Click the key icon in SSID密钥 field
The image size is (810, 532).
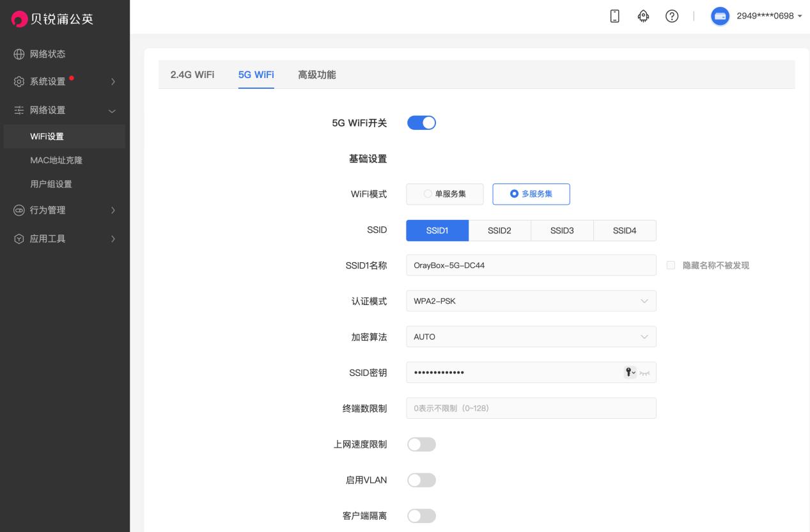point(629,372)
